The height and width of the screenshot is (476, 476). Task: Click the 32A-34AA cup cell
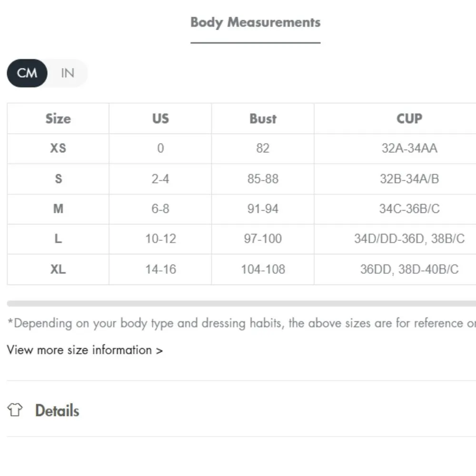[x=409, y=149]
